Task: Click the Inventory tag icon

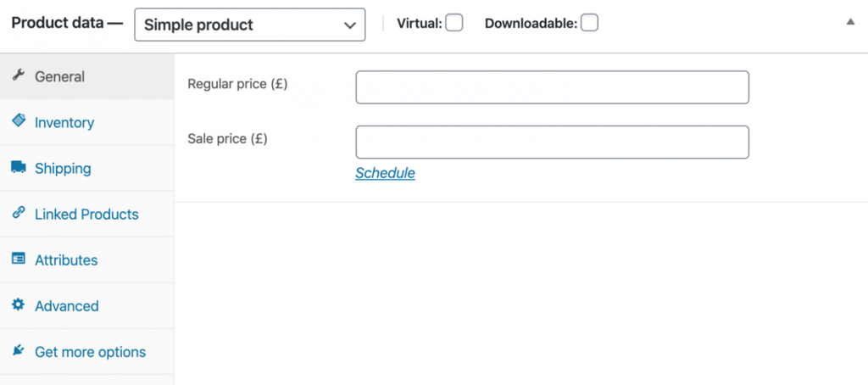Action: point(19,120)
